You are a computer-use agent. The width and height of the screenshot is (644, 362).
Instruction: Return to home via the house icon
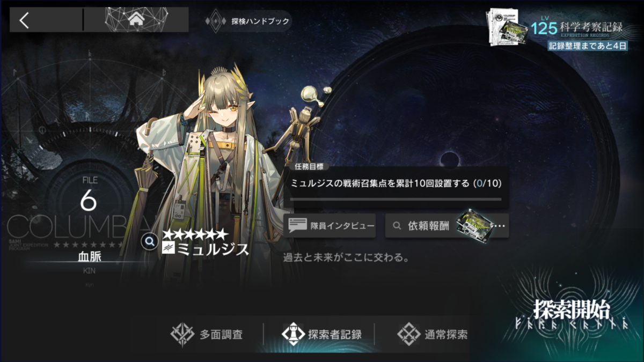[x=137, y=20]
